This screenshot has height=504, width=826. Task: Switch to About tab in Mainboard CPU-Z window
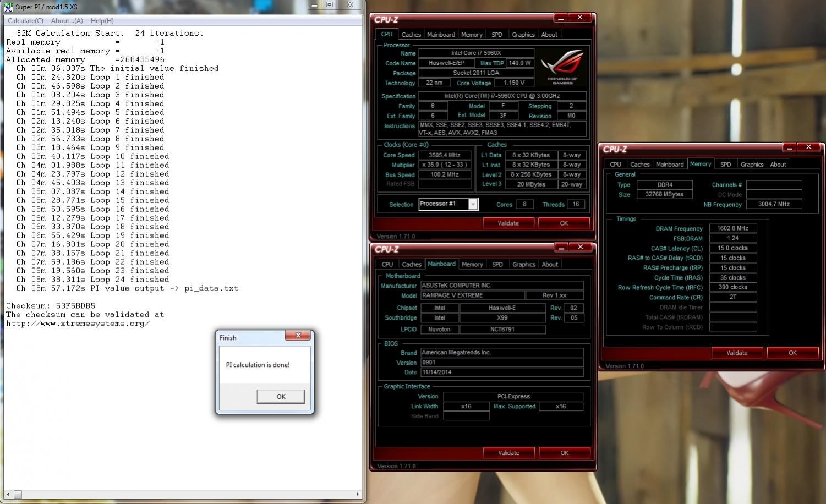click(550, 264)
